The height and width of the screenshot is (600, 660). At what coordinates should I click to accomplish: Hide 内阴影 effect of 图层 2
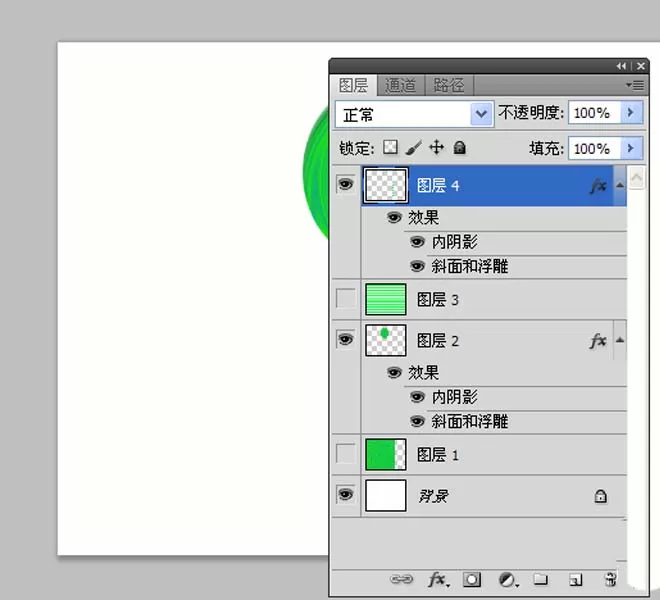tap(417, 397)
